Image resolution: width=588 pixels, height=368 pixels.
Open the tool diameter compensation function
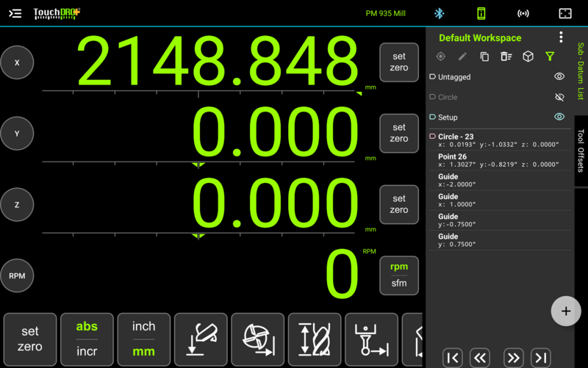tap(258, 339)
